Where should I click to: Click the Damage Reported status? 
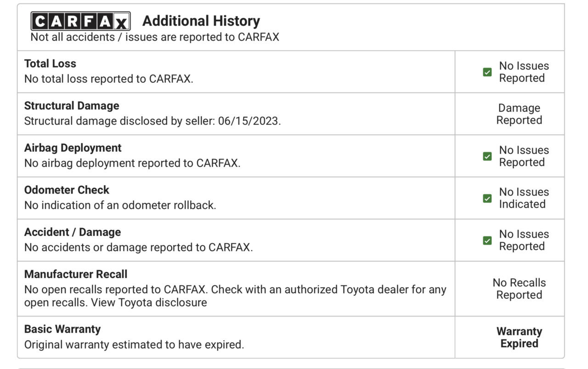[519, 114]
